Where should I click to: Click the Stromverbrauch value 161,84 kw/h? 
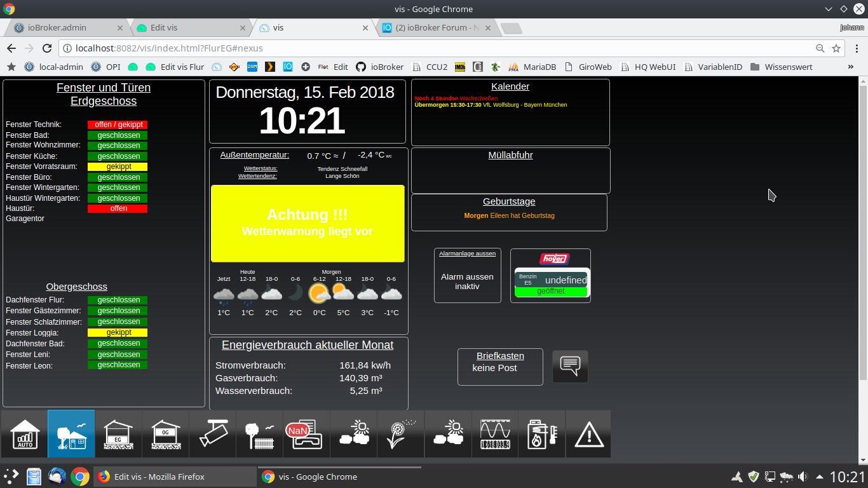(365, 365)
